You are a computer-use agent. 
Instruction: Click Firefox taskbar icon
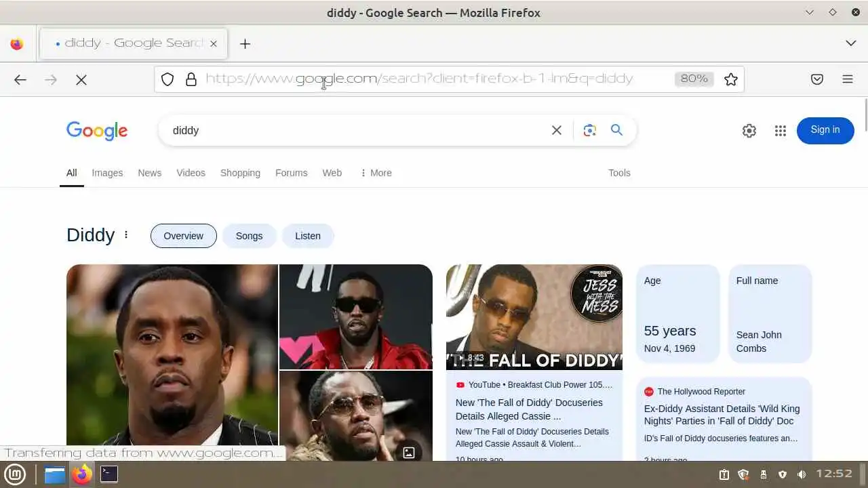click(82, 474)
